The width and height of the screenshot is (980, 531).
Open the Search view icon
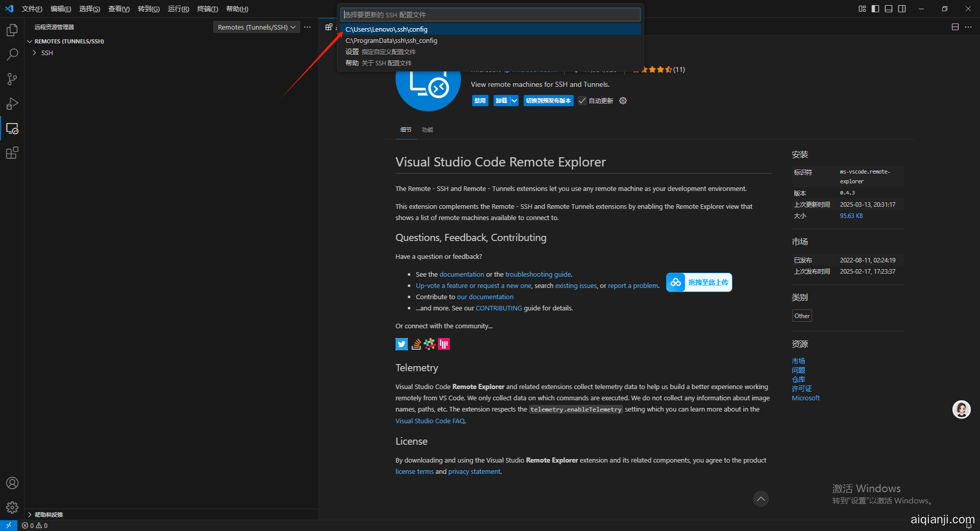(12, 55)
